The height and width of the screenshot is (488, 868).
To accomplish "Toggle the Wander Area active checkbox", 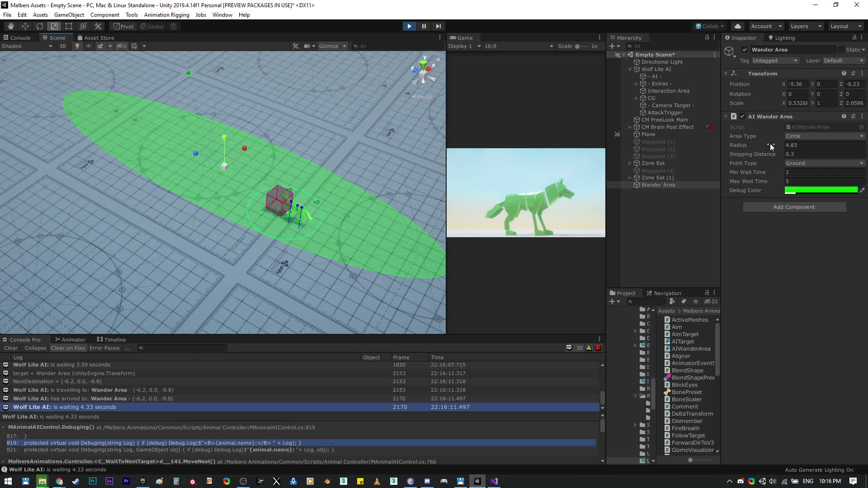I will pyautogui.click(x=745, y=50).
